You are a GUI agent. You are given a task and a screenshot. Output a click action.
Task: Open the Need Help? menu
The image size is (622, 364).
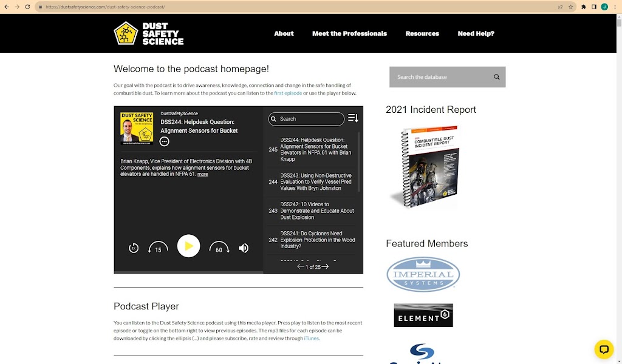[476, 33]
